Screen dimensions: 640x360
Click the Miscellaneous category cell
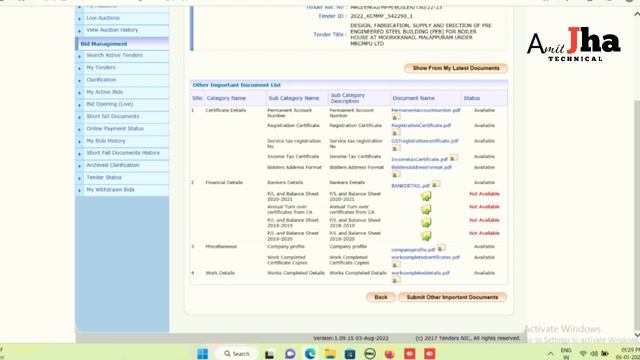221,247
